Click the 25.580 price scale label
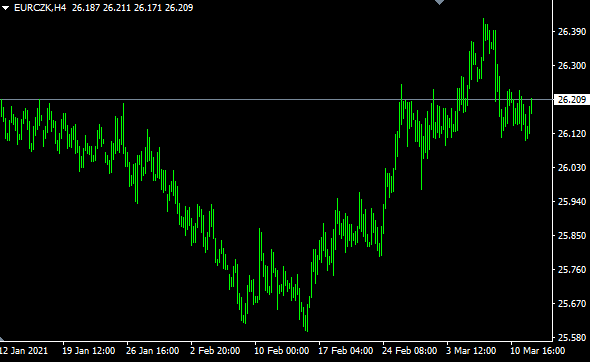This screenshot has width=590, height=362. (x=572, y=338)
